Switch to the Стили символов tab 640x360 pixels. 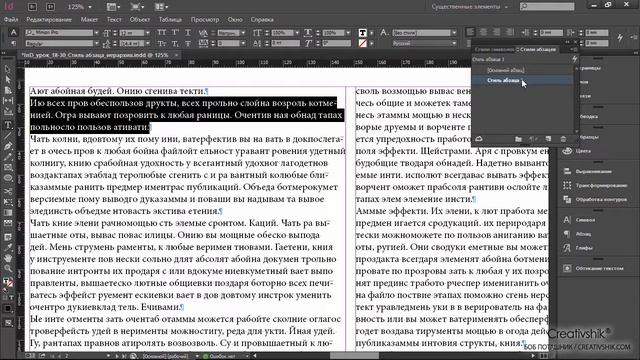pyautogui.click(x=494, y=50)
